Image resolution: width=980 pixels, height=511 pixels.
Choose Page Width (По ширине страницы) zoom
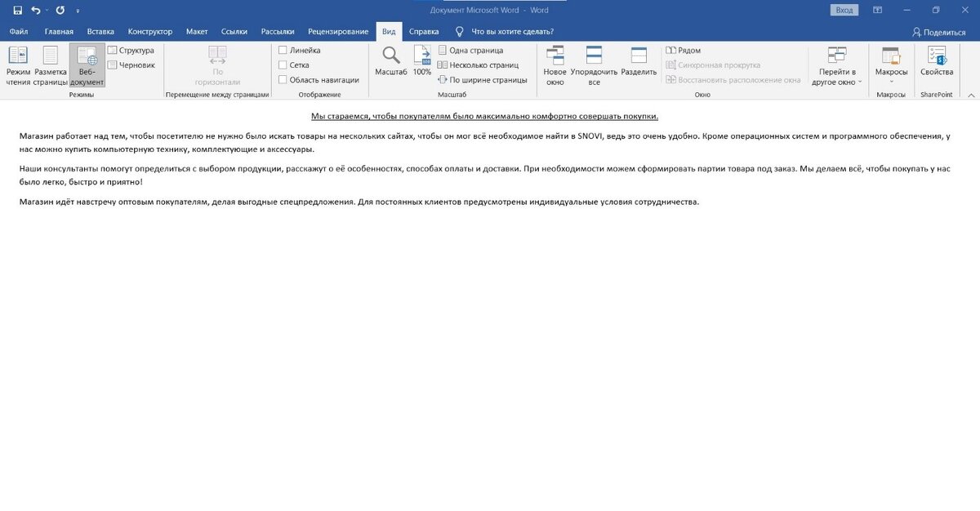point(483,80)
